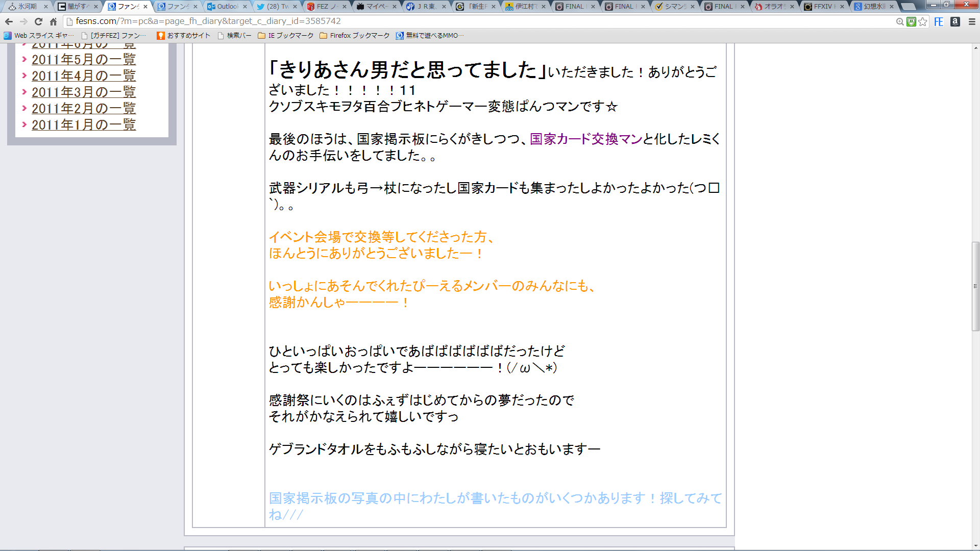
Task: Follow the purple 国家カード交換マン link
Action: click(585, 139)
